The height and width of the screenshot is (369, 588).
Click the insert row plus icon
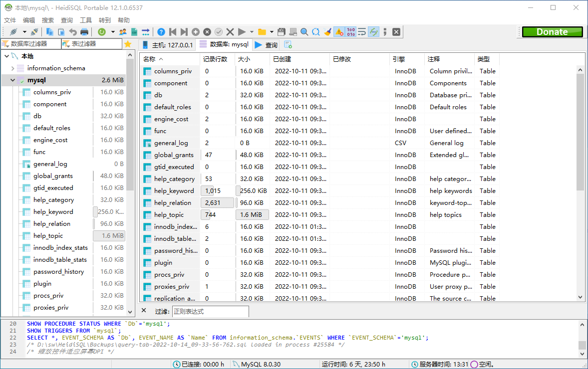(x=196, y=32)
